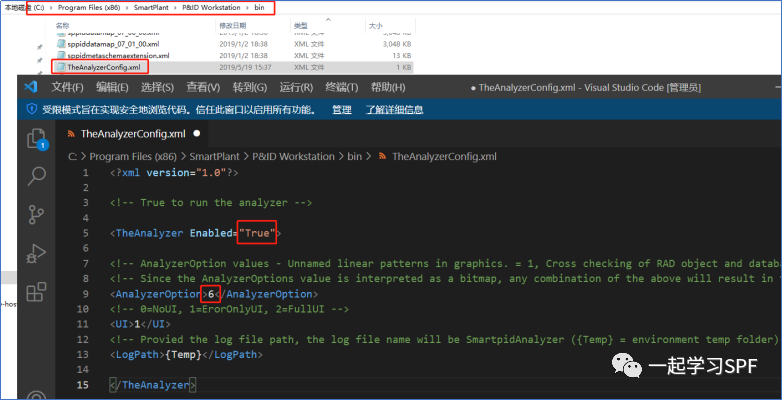Viewport: 783px width, 401px height.
Task: Open the 编辑(E) menu
Action: pos(112,87)
